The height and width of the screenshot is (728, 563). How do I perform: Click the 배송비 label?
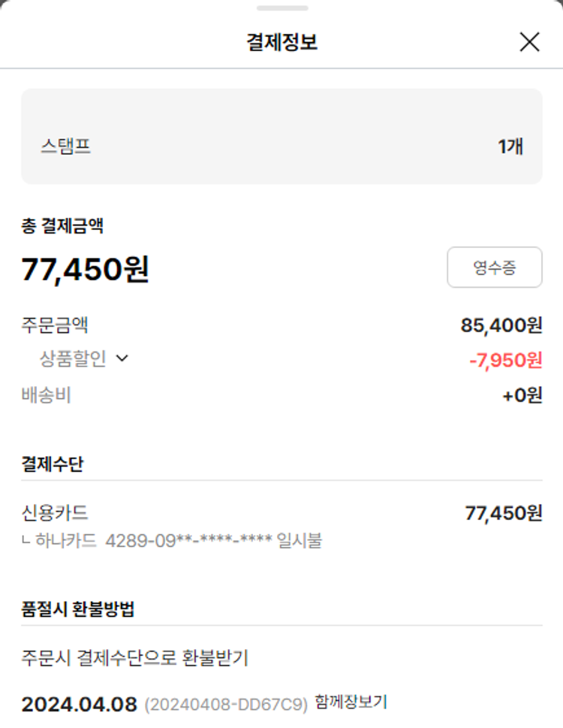(46, 395)
